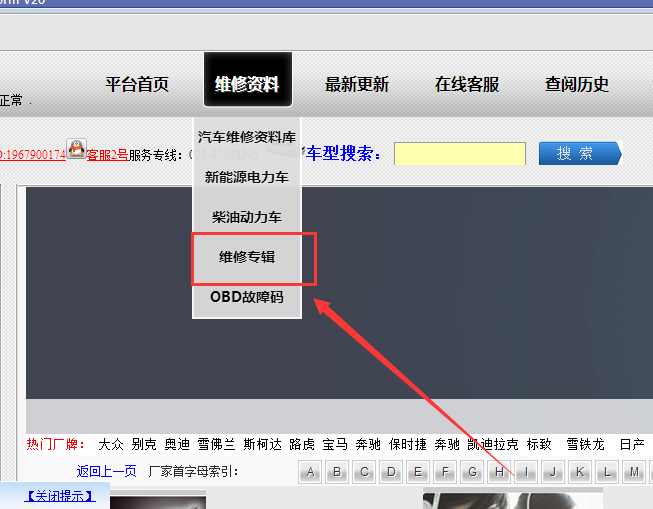Screen dimensions: 653x509
Task: Click letter index button B
Action: (x=337, y=472)
